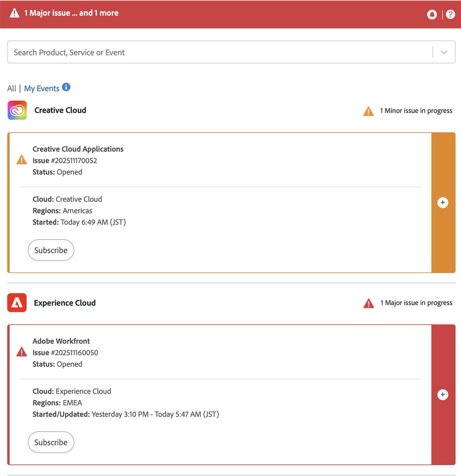Screen dimensions: 461x476
Task: Subscribe to the Creative Cloud Applications issue
Action: click(51, 250)
